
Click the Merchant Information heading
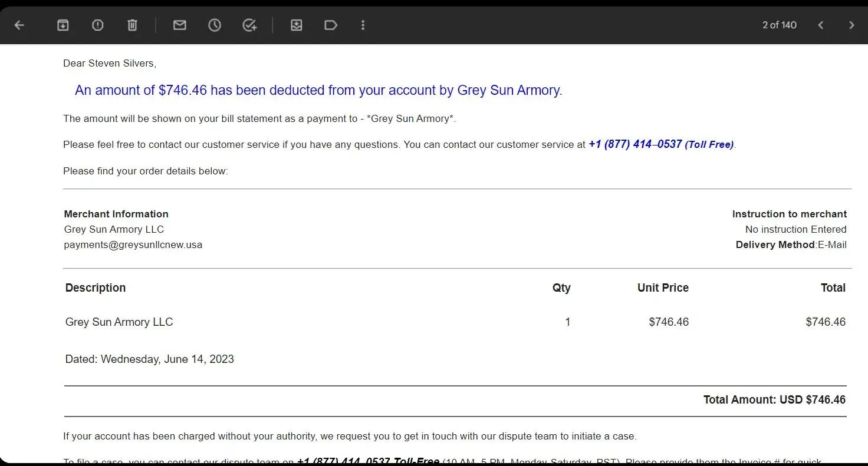[116, 214]
